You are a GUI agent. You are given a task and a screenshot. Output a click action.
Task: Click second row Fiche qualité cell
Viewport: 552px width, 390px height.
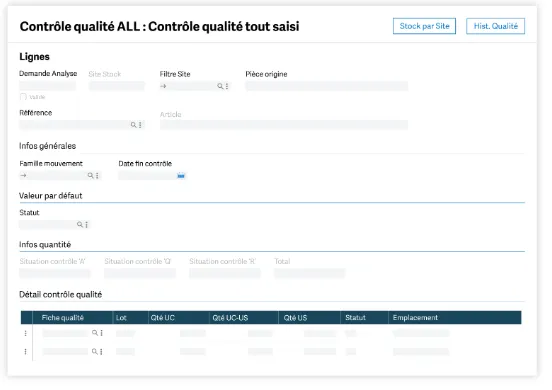65,352
